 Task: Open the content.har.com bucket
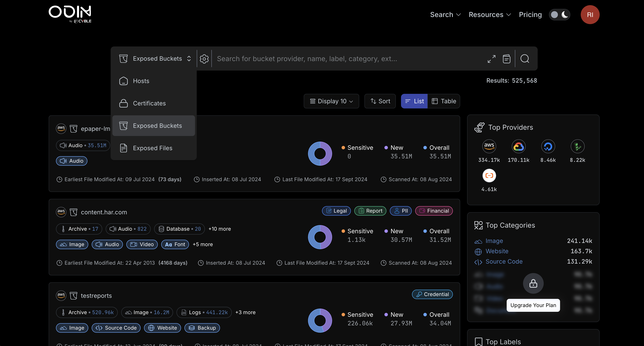(104, 212)
